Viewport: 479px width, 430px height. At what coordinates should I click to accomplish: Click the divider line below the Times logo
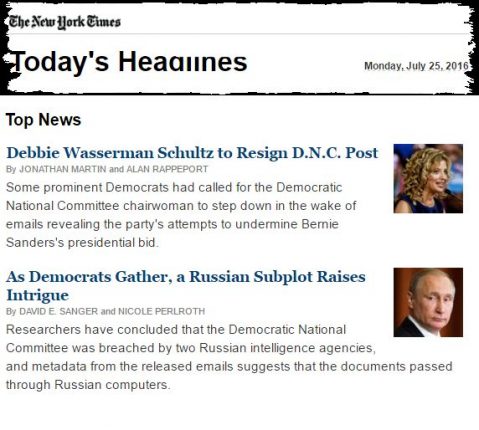coord(239,34)
